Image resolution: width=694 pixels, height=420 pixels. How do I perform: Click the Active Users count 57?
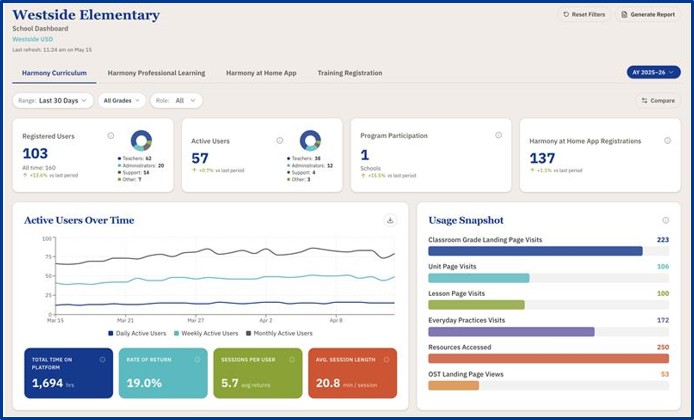point(200,158)
